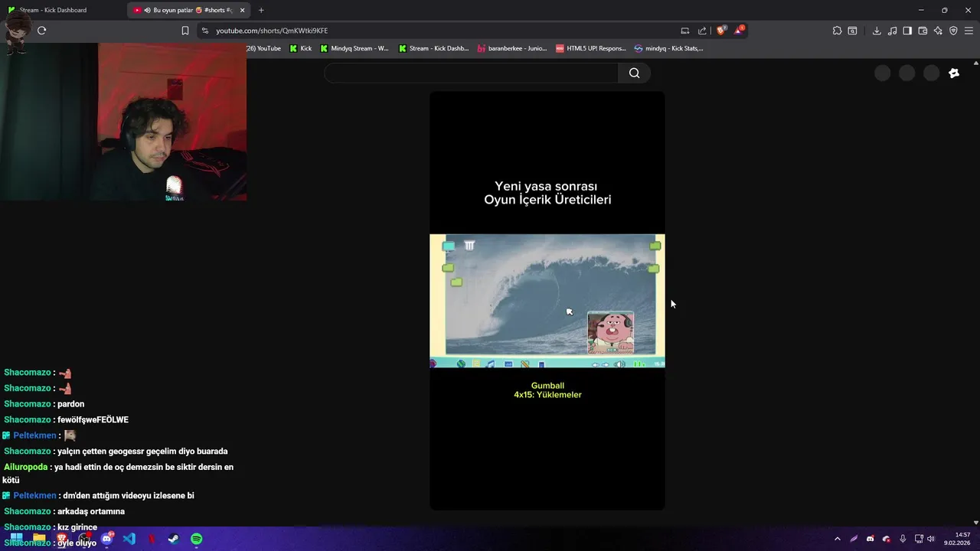
Task: Click the Gumball wave video in the Short
Action: (547, 301)
